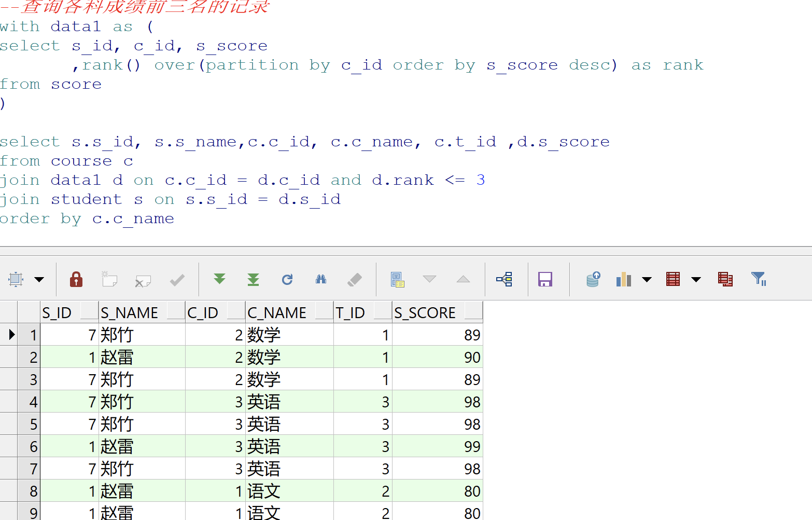
Task: Save results with the purple floppy icon
Action: click(x=545, y=279)
